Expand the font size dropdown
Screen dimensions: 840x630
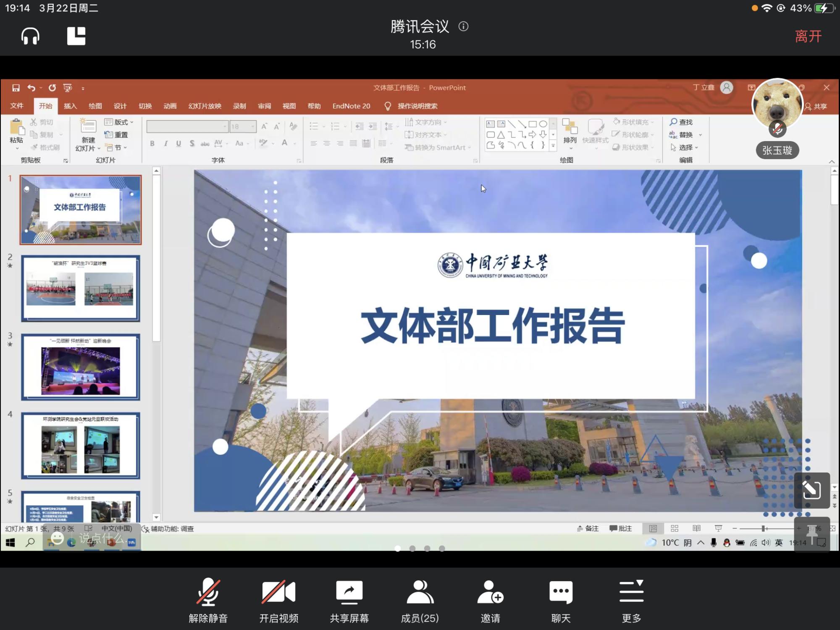tap(253, 126)
